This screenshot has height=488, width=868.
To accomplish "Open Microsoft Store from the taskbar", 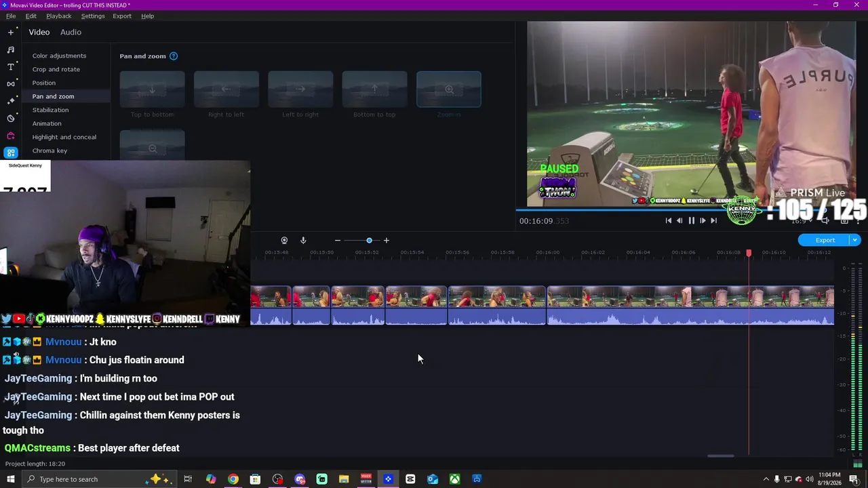I will pyautogui.click(x=255, y=479).
